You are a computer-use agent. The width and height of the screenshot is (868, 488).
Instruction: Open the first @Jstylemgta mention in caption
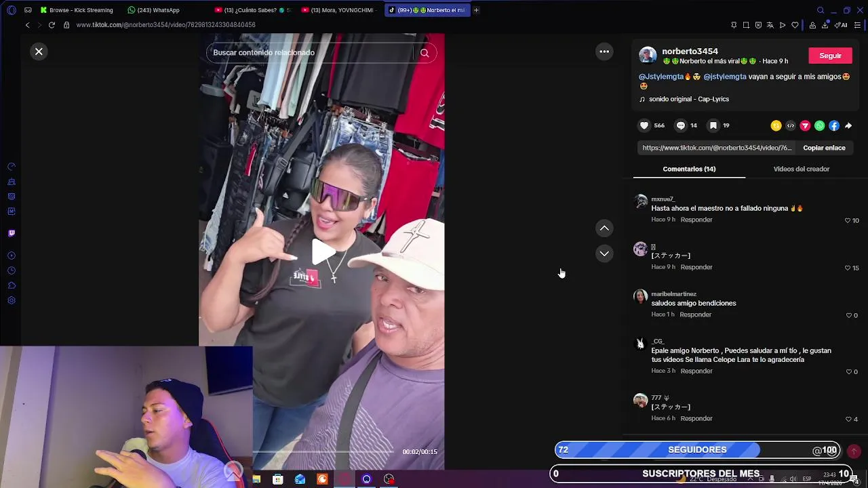pos(661,77)
